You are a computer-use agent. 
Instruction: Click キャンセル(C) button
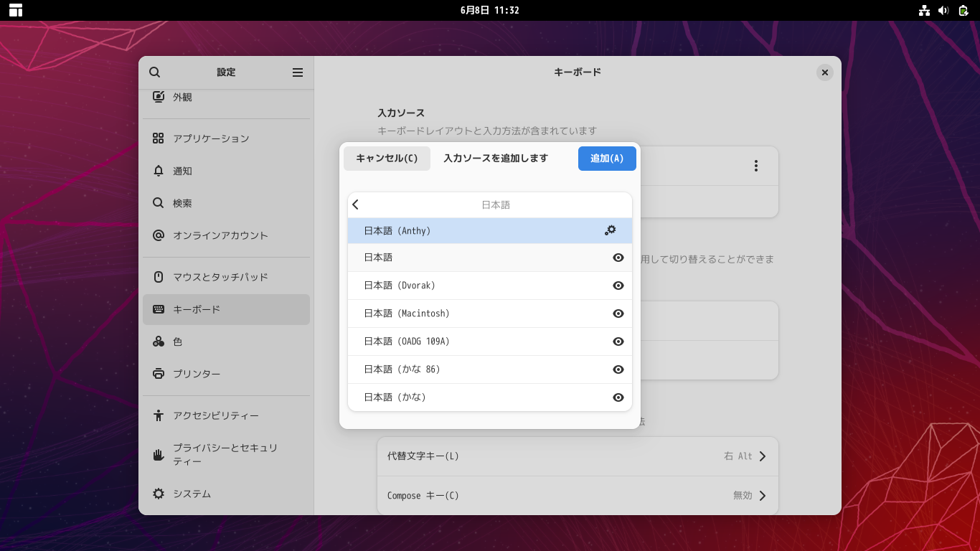tap(387, 159)
